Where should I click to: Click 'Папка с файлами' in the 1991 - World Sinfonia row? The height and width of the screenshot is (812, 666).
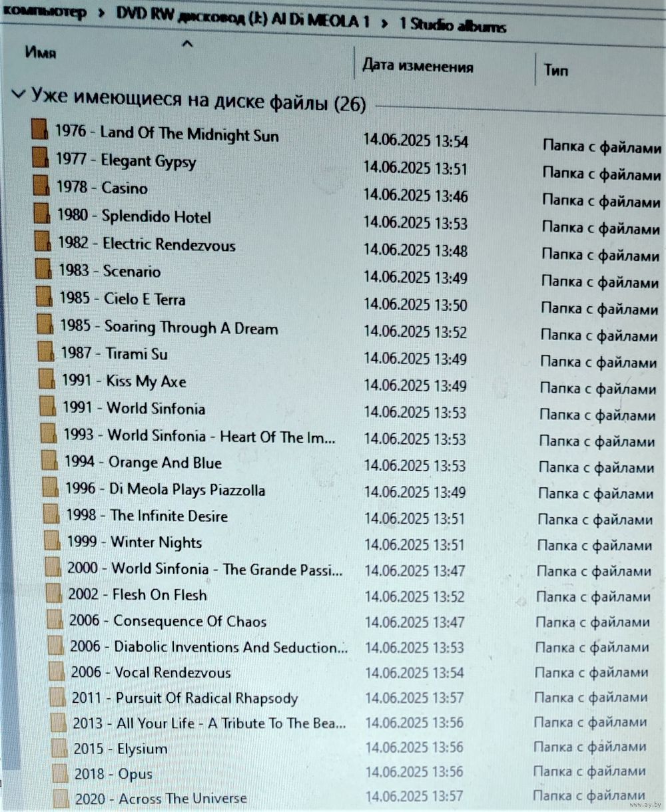tap(598, 415)
